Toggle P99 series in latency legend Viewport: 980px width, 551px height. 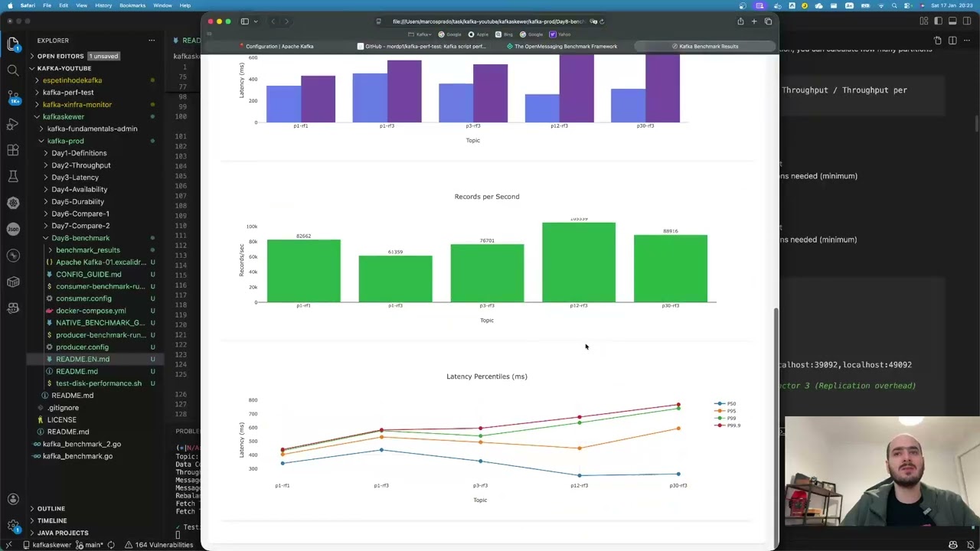coord(726,418)
